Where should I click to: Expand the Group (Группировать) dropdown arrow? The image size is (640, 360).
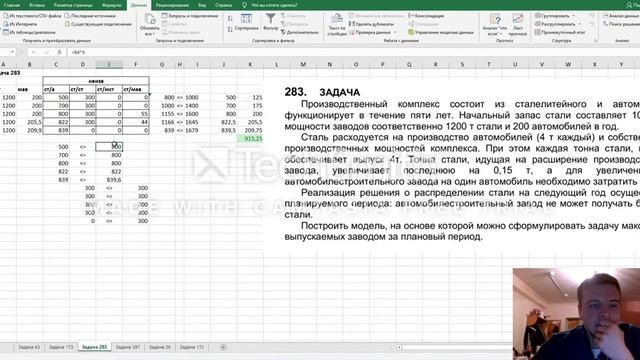click(573, 16)
